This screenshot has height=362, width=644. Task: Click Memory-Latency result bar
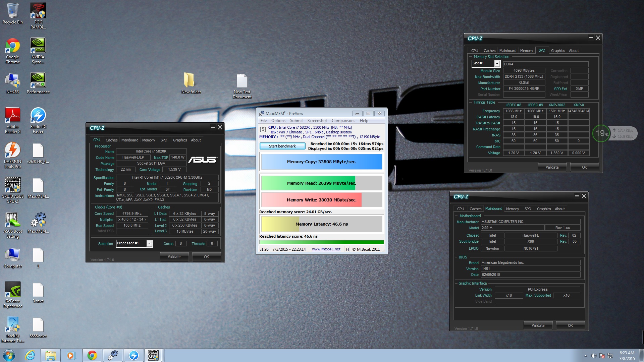click(x=322, y=224)
